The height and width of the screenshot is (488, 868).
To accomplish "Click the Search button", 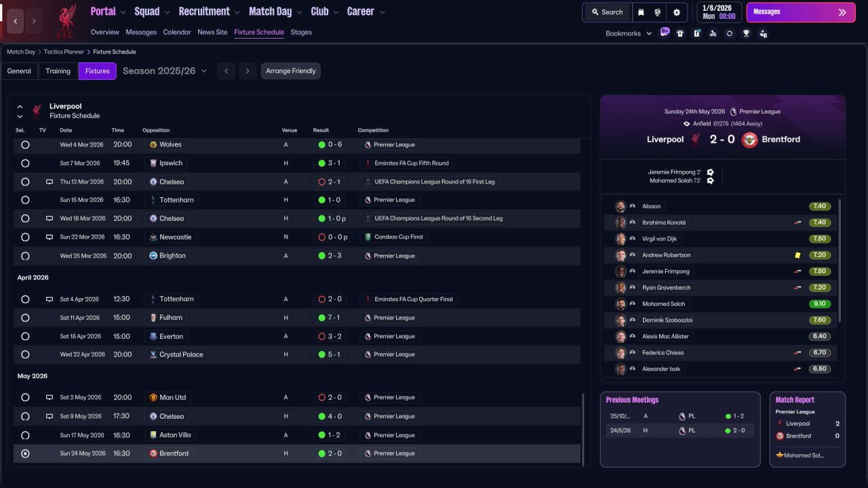I will click(x=606, y=12).
